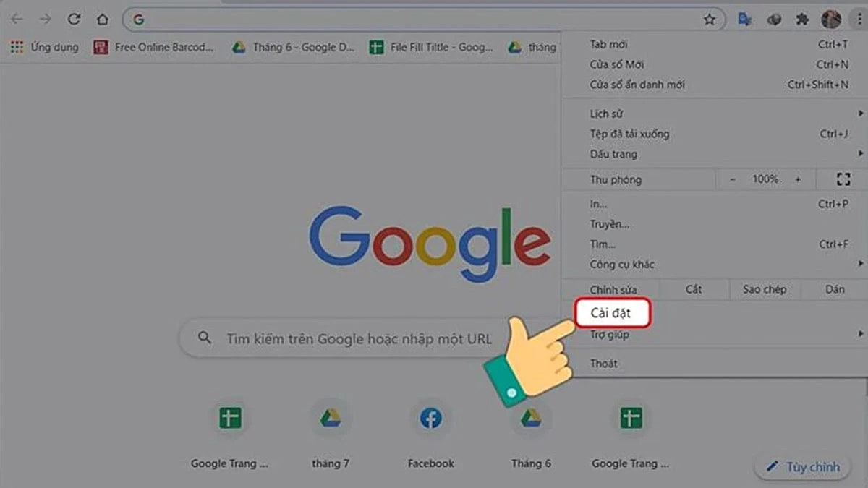The height and width of the screenshot is (488, 868).
Task: Open File Fill Tiltle - Goog... bookmark
Action: 431,48
